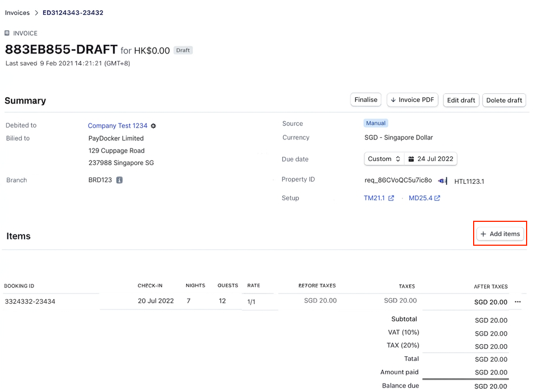Image resolution: width=538 pixels, height=392 pixels.
Task: Open the Custom due date dropdown
Action: point(384,159)
